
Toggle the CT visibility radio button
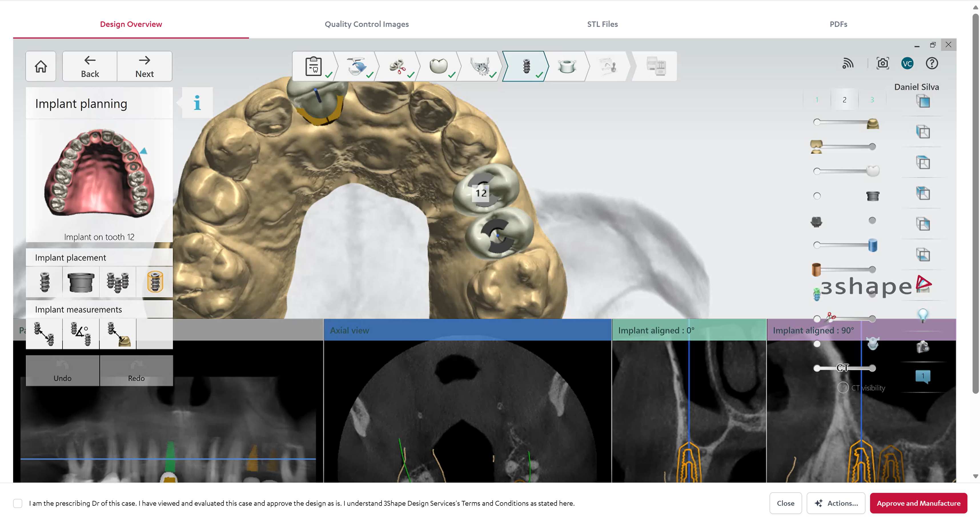pyautogui.click(x=843, y=387)
